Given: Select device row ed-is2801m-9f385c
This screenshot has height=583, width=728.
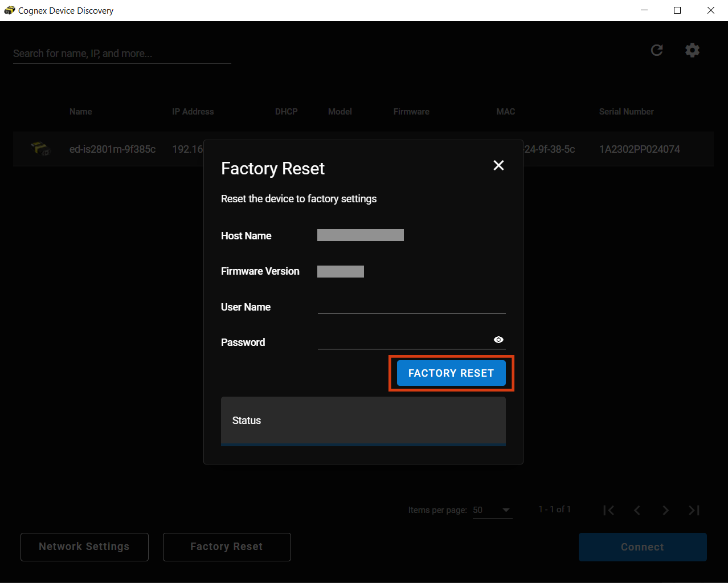Looking at the screenshot, I should [x=112, y=149].
